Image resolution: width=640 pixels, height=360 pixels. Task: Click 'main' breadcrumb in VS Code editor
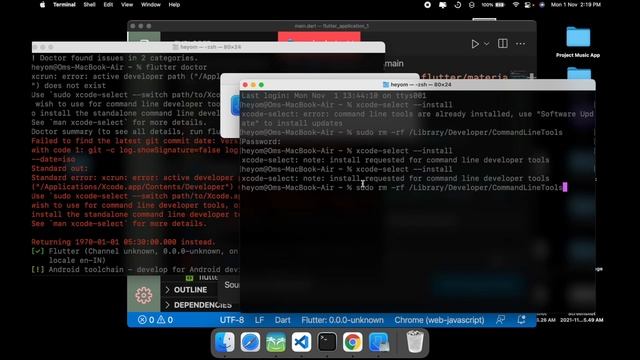pyautogui.click(x=394, y=64)
